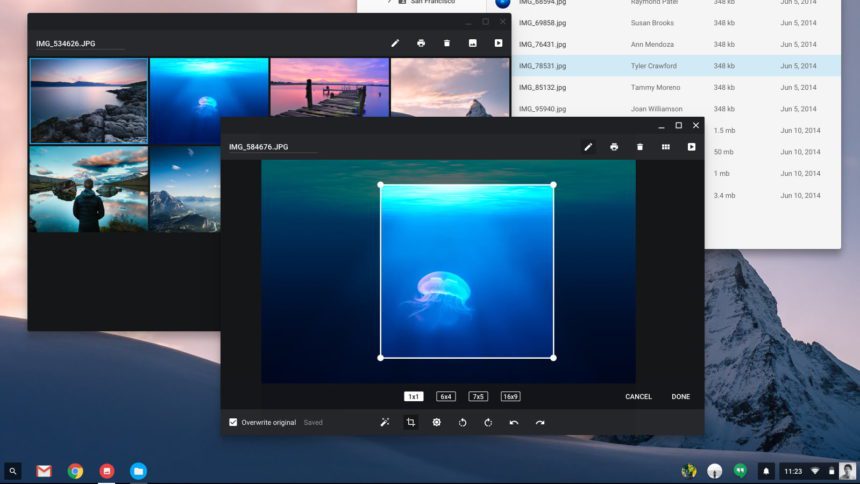Select the crop tool
The width and height of the screenshot is (860, 484).
click(410, 422)
